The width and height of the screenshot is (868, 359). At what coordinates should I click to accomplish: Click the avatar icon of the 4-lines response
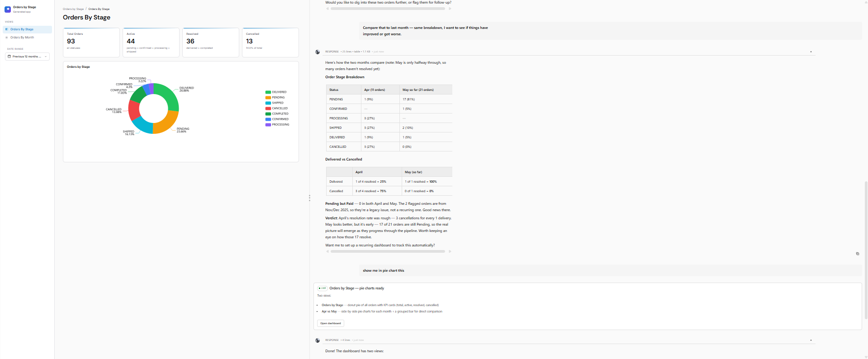[x=318, y=340]
